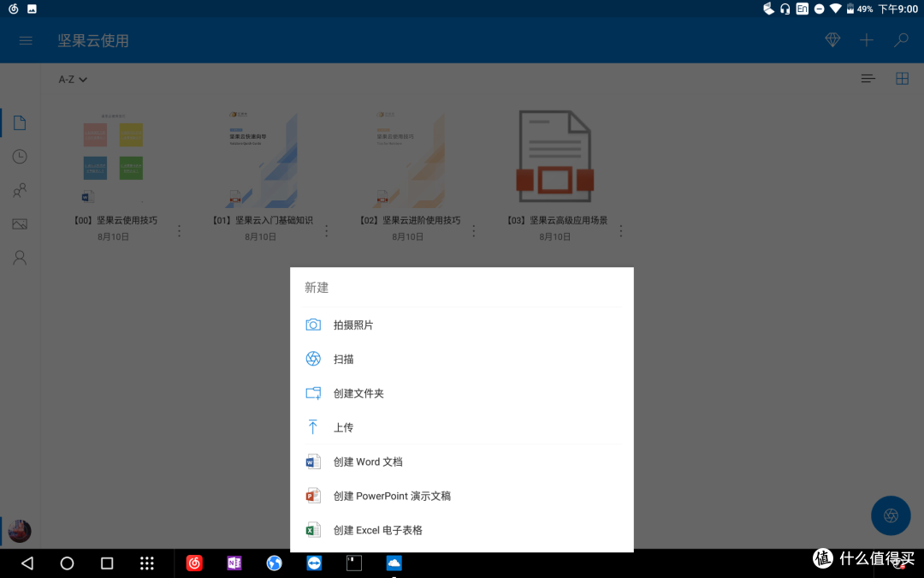Screen dimensions: 924x578
Task: Open the personal account sidebar icon
Action: tap(20, 258)
